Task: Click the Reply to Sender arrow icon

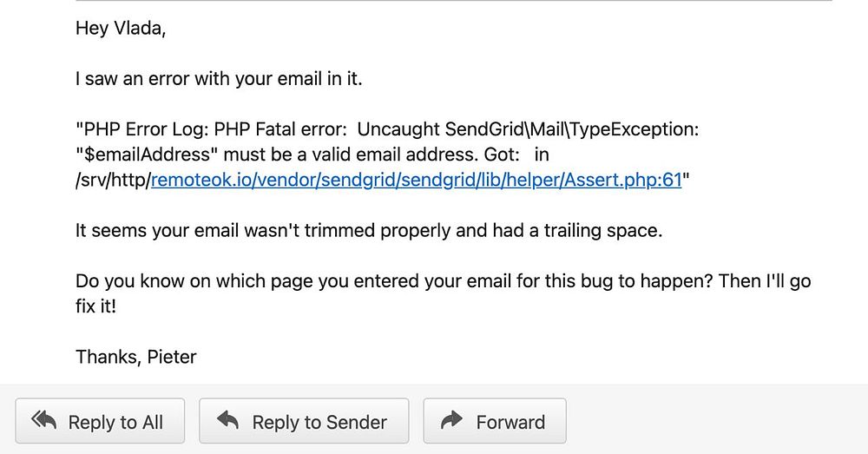Action: (x=227, y=420)
